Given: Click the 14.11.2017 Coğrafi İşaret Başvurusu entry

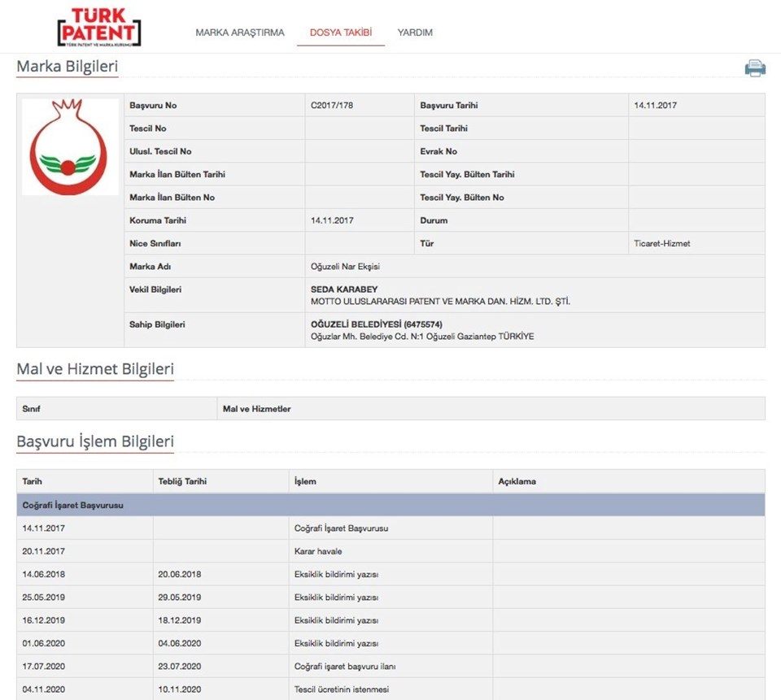Looking at the screenshot, I should point(341,528).
